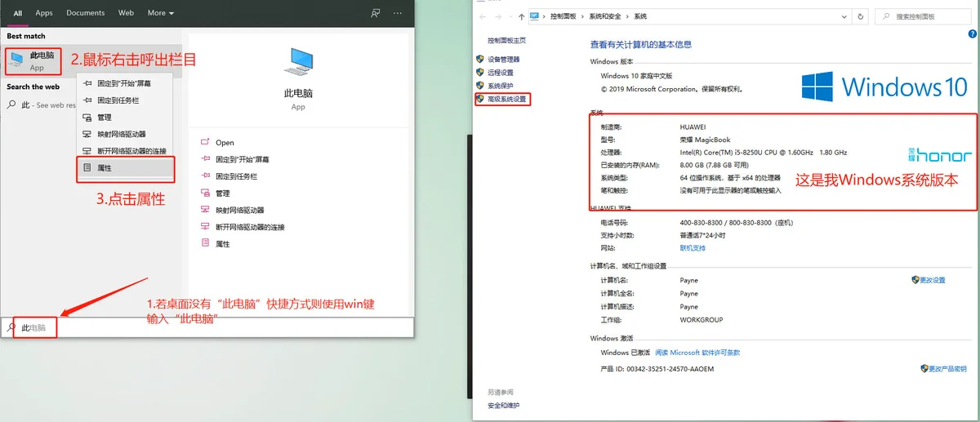980x422 pixels.
Task: Click the pin icon beside 固定到"开始"屏幕 in context menu
Action: click(87, 83)
